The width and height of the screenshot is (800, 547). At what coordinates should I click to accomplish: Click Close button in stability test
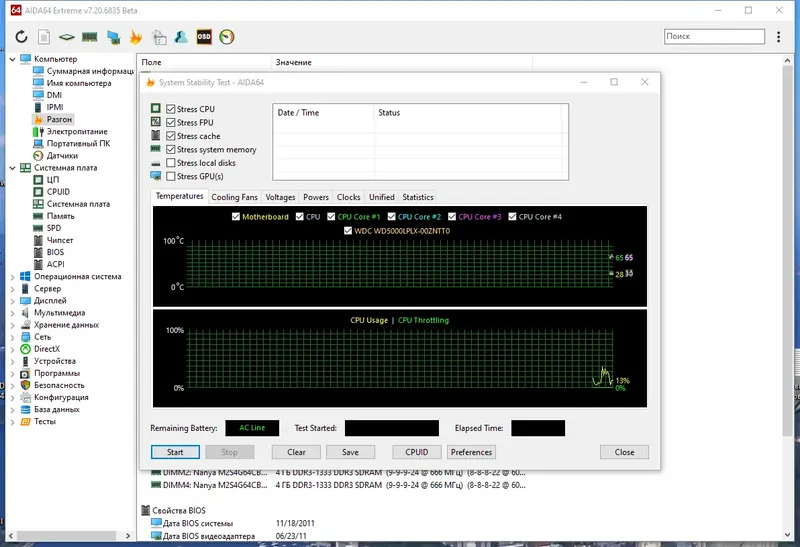624,452
